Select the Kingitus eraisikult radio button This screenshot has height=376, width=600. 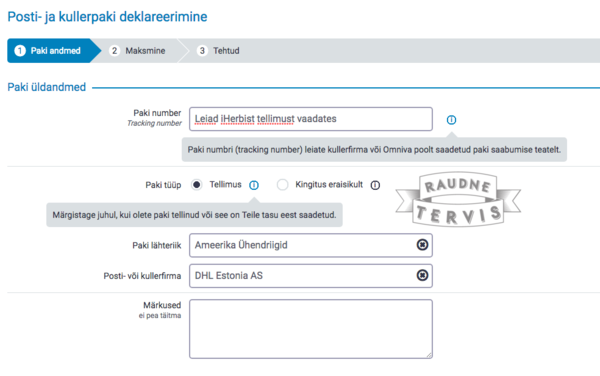click(282, 185)
